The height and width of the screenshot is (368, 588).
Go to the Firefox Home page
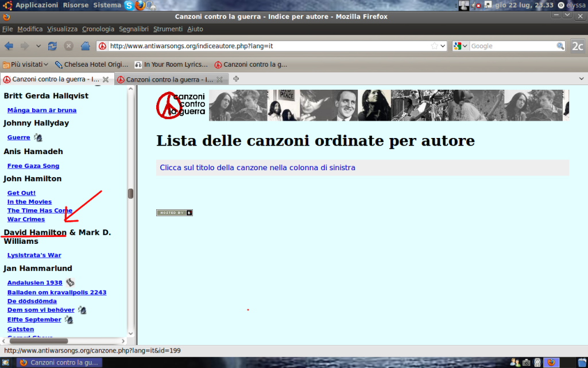pos(85,46)
